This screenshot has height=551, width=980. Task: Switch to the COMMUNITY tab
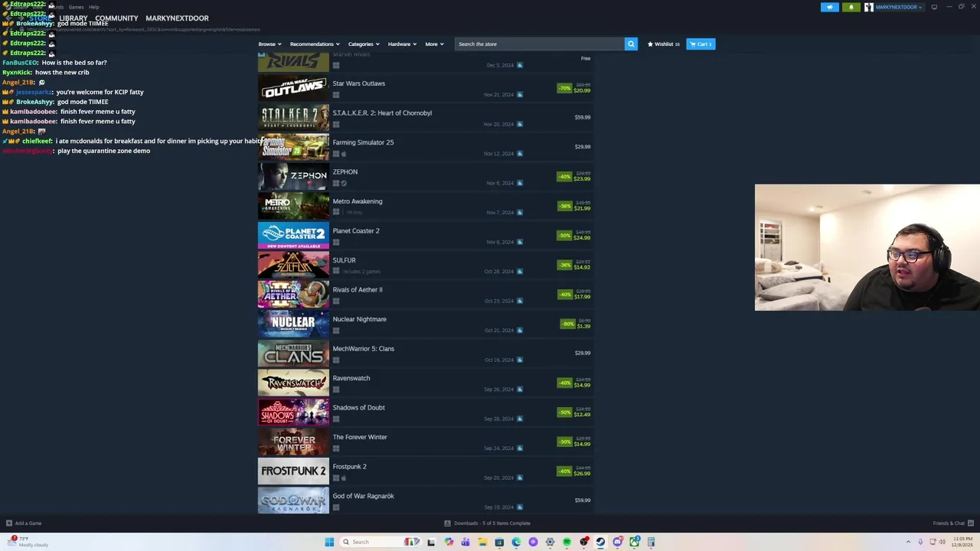tap(116, 18)
